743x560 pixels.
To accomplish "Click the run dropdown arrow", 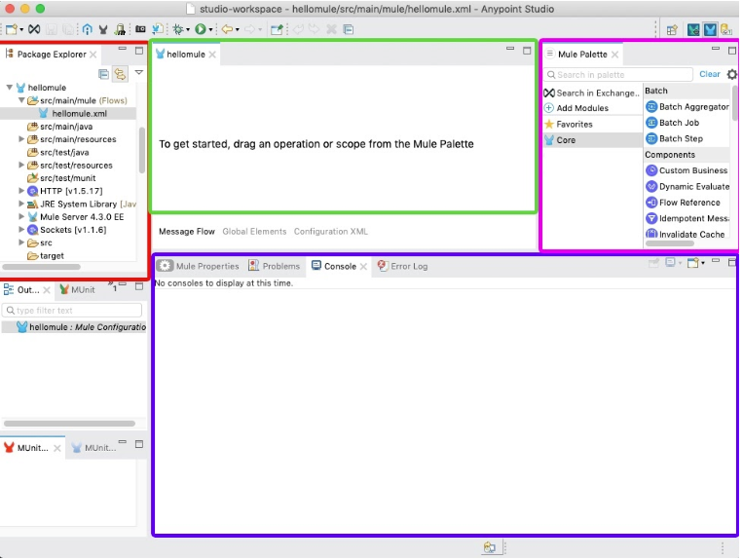I will tap(211, 30).
